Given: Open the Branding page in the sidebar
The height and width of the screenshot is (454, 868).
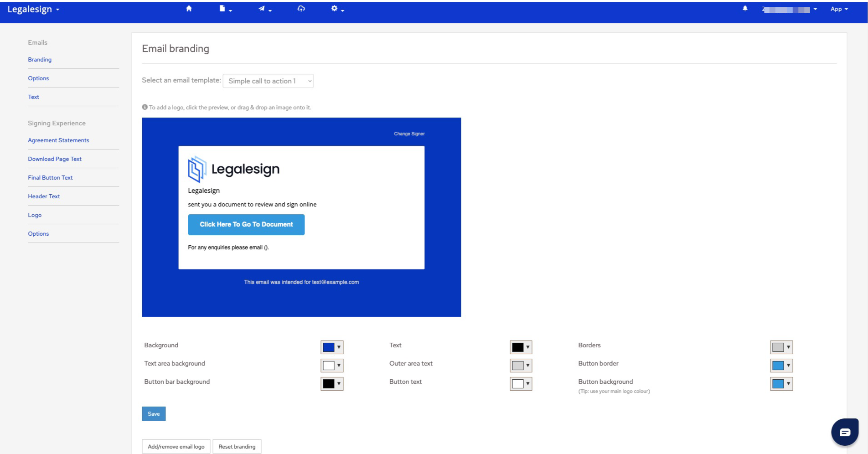Looking at the screenshot, I should pyautogui.click(x=40, y=59).
